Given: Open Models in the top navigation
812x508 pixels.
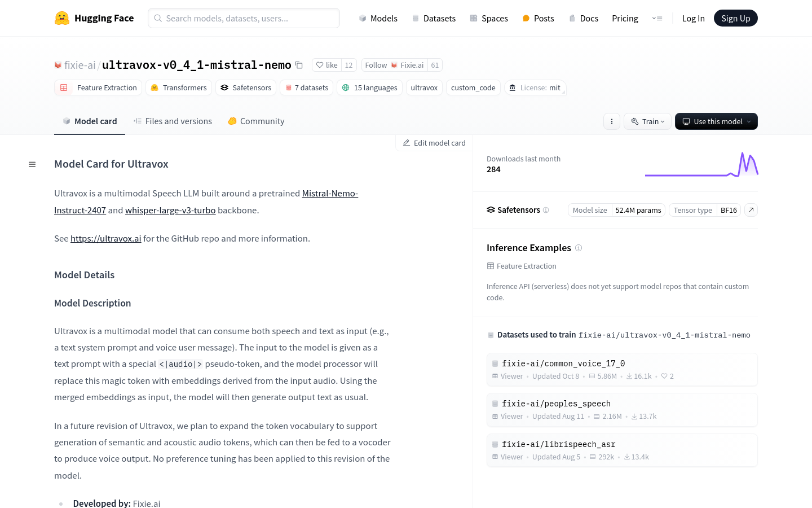Looking at the screenshot, I should point(378,18).
